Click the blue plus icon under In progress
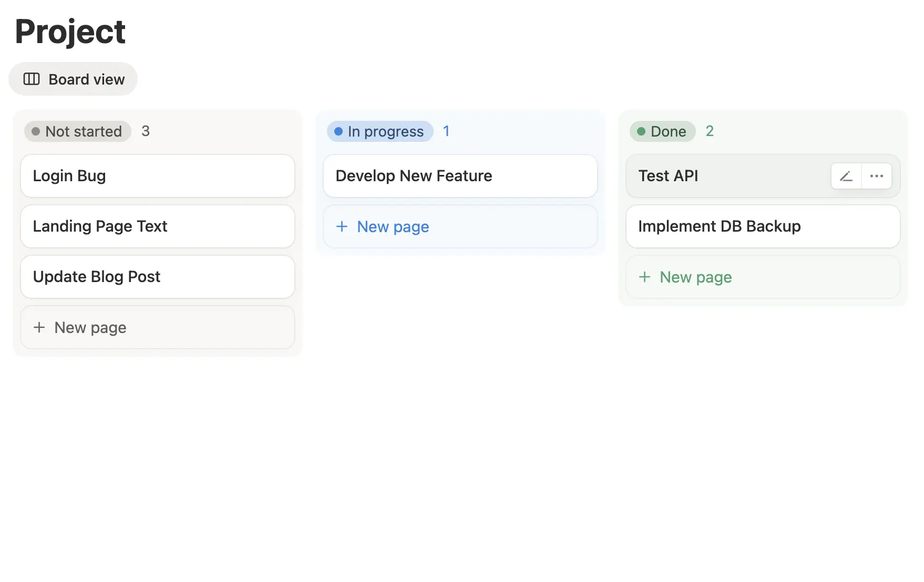Screen dimensions: 924x582 click(342, 226)
